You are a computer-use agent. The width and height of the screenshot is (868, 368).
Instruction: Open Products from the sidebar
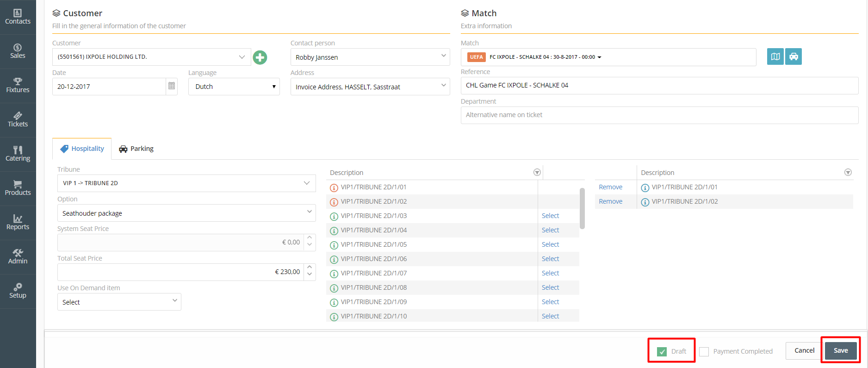pyautogui.click(x=18, y=188)
